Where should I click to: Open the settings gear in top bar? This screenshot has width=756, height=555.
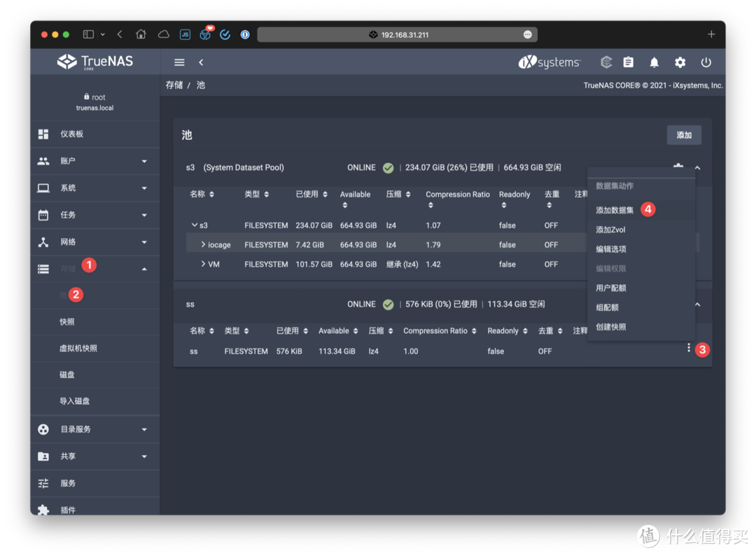click(x=680, y=62)
